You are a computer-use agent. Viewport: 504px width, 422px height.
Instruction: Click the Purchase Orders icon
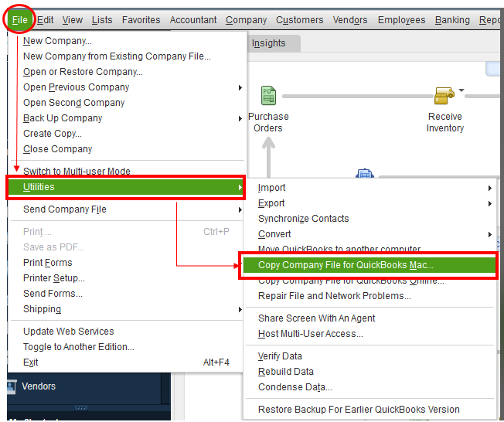(268, 96)
